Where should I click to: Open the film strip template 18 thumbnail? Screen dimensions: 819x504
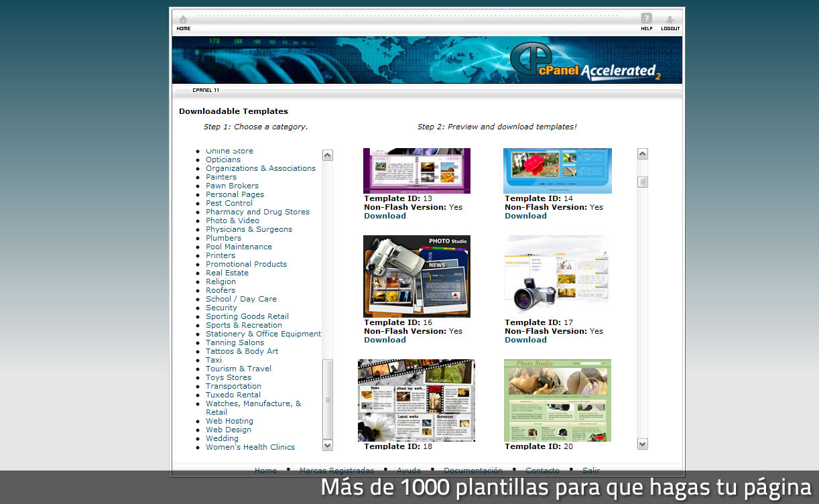click(x=416, y=400)
